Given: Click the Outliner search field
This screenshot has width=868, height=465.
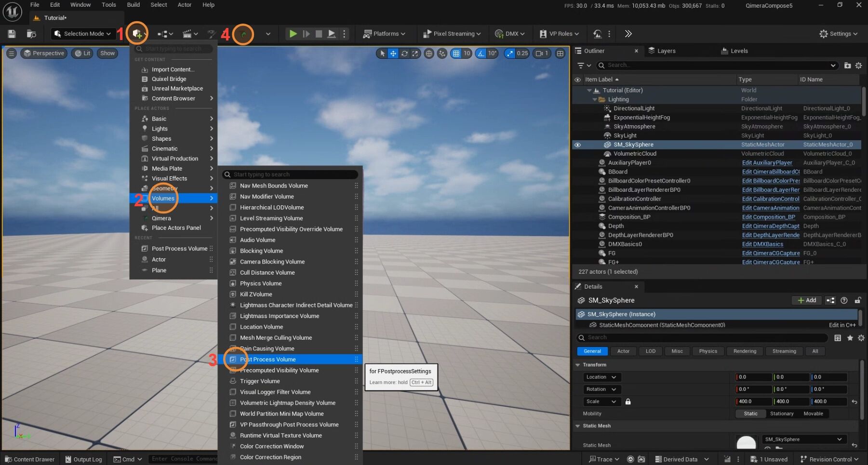Looking at the screenshot, I should pos(713,66).
